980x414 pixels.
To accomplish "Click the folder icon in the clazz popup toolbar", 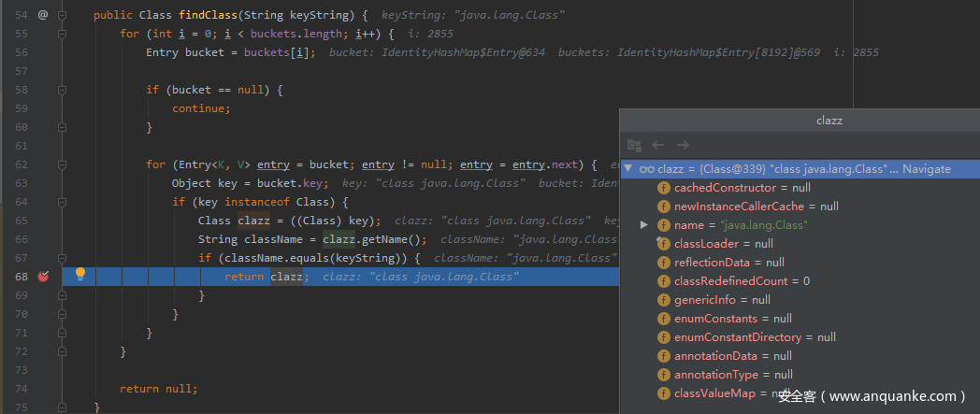I will pos(634,145).
